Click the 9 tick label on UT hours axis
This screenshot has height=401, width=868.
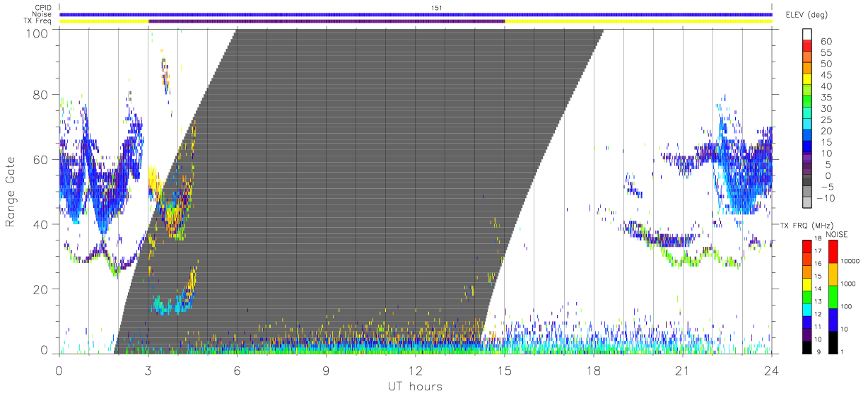click(327, 370)
